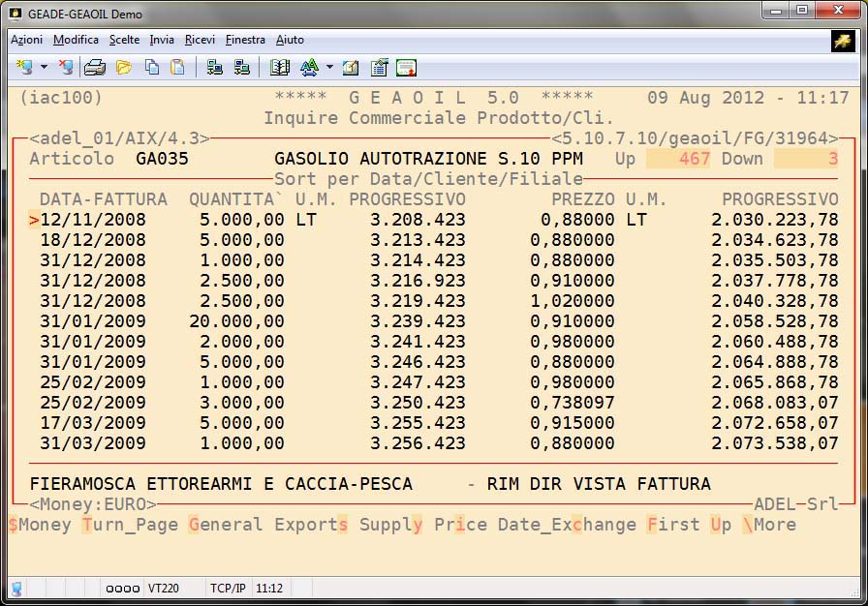Click the lightning icon at menu bar right
This screenshot has height=606, width=868.
pos(842,40)
